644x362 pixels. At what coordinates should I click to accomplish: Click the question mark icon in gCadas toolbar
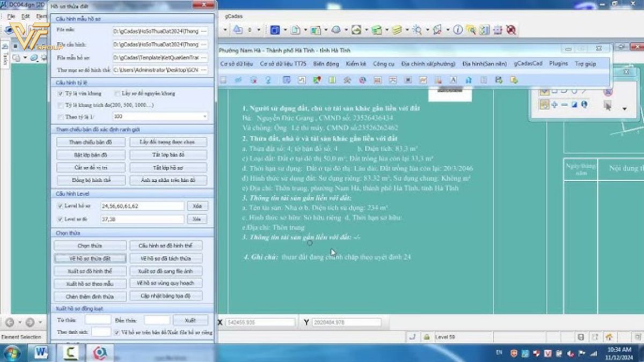[x=268, y=80]
